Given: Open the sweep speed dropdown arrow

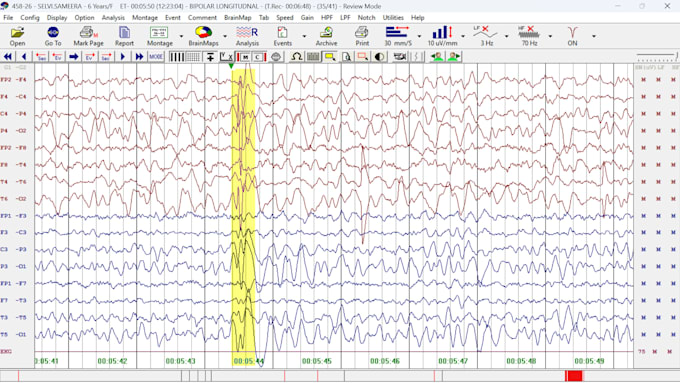Looking at the screenshot, I should coord(419,36).
